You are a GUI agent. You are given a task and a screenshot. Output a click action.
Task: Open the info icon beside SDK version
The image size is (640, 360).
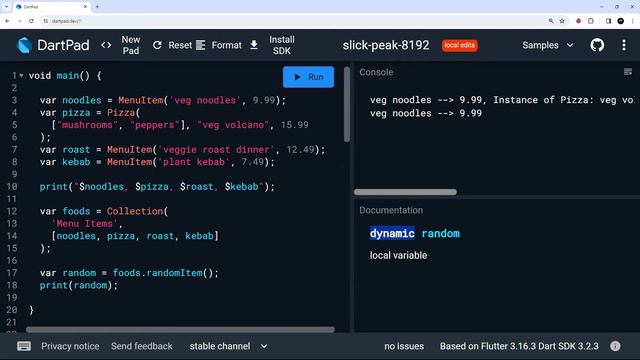click(615, 346)
